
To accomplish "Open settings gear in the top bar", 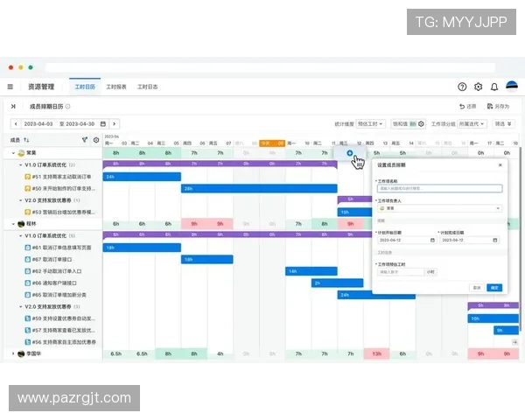I will [x=478, y=87].
